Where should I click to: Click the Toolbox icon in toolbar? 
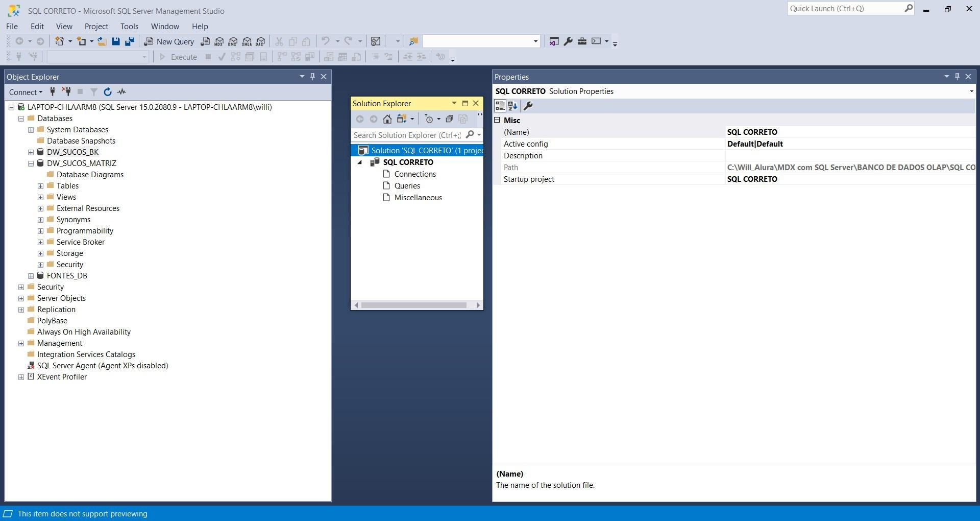582,41
